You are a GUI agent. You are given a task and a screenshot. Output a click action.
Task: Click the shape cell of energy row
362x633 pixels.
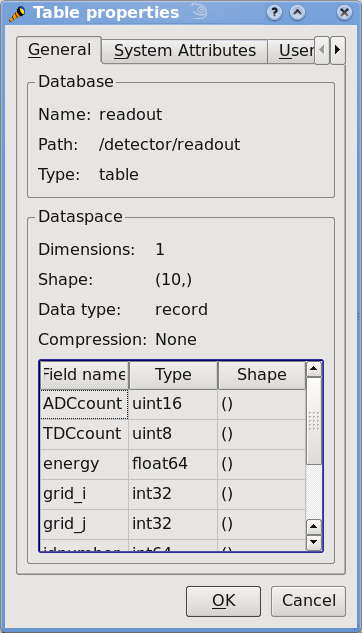(x=262, y=464)
